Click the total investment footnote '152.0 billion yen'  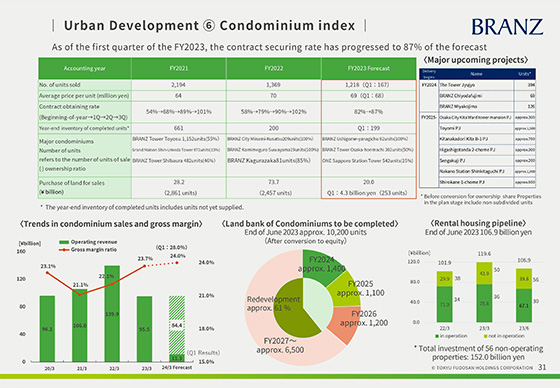tap(479, 353)
